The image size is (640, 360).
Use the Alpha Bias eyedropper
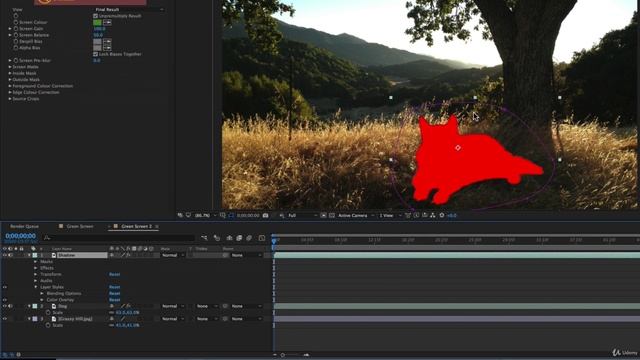(x=107, y=48)
